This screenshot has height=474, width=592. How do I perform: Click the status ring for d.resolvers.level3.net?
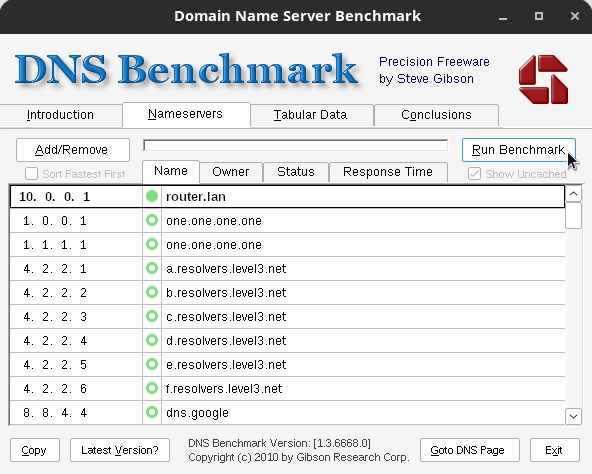(x=152, y=340)
